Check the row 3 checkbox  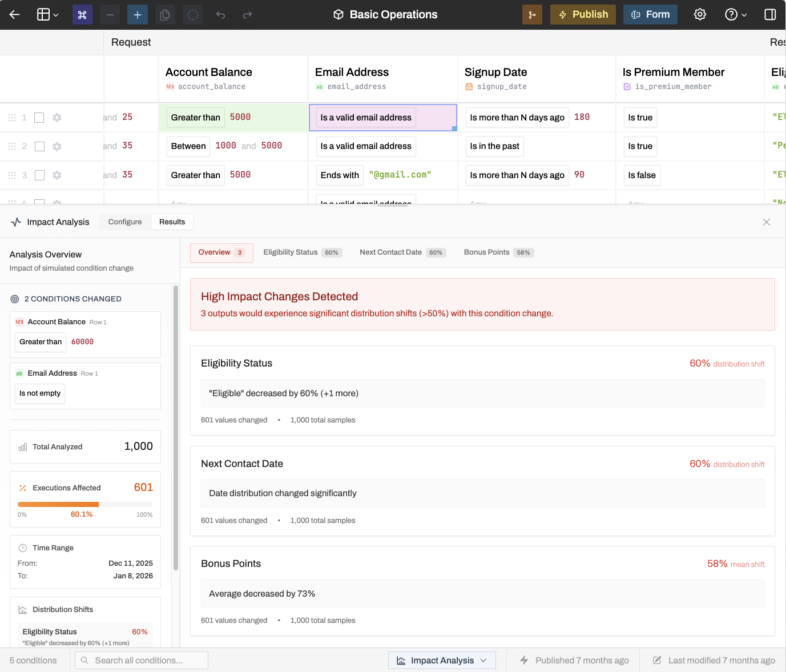click(39, 175)
